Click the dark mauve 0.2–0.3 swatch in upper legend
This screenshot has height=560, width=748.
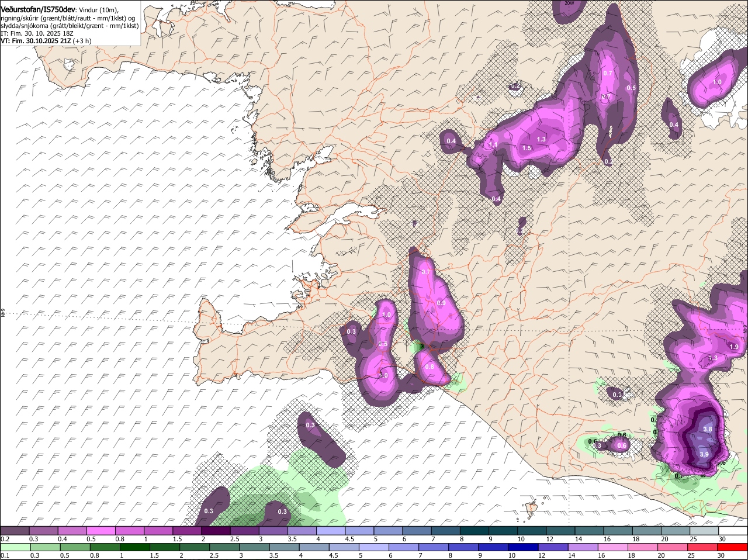(15, 531)
